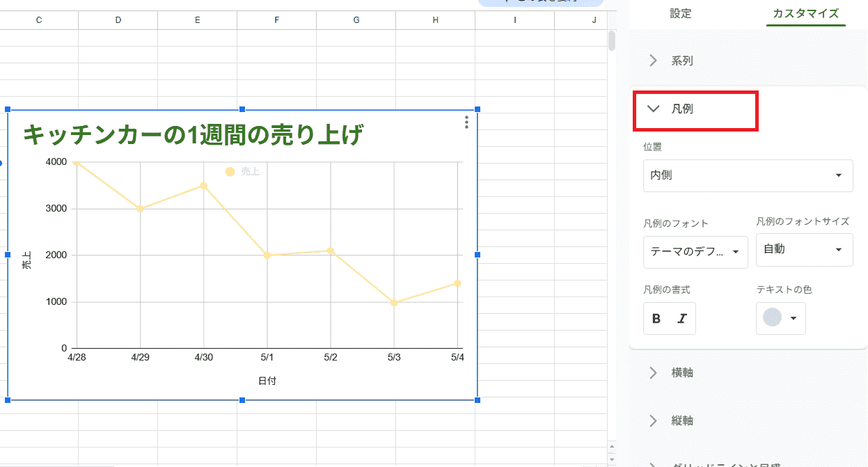
Task: Select column header F
Action: [276, 20]
